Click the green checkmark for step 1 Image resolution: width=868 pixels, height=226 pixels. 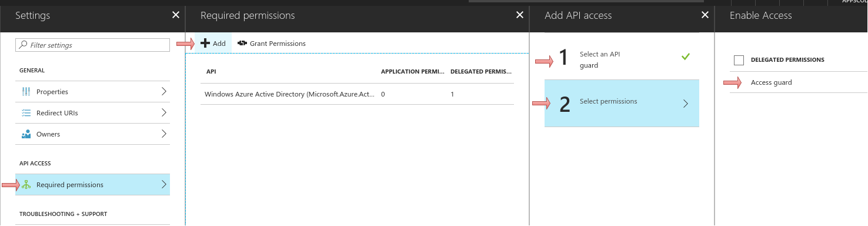click(685, 57)
